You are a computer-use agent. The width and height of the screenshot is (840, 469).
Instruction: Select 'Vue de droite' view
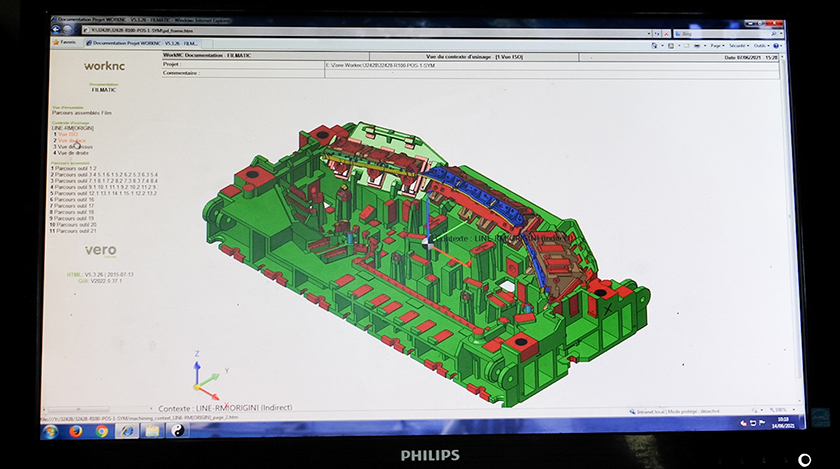[x=73, y=153]
